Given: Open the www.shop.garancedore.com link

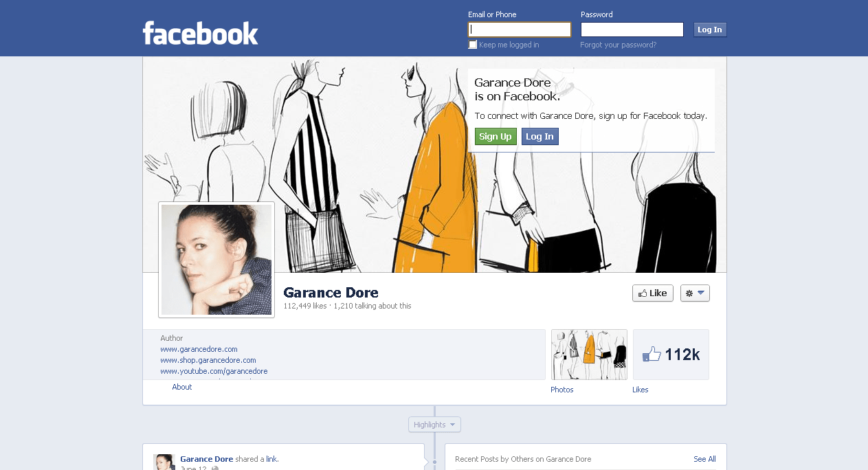Looking at the screenshot, I should pos(208,360).
